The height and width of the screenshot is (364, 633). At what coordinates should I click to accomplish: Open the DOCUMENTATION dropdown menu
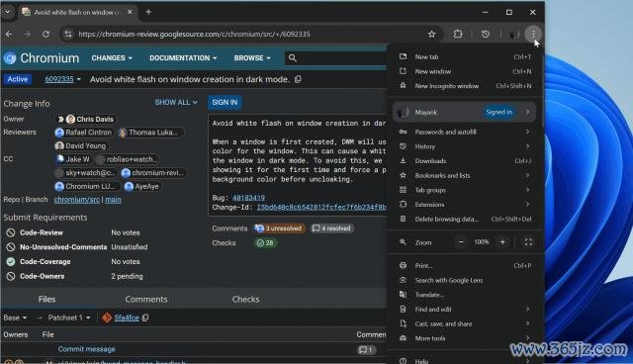point(183,58)
